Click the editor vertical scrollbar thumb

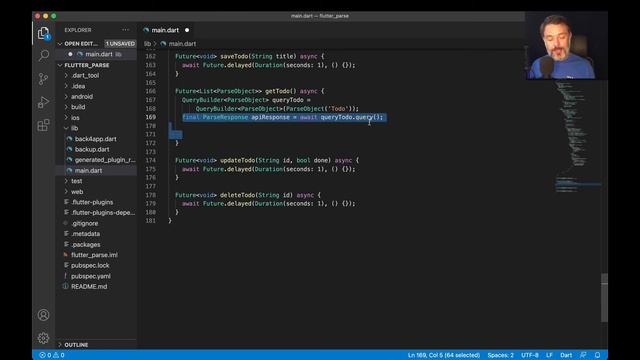(604, 298)
